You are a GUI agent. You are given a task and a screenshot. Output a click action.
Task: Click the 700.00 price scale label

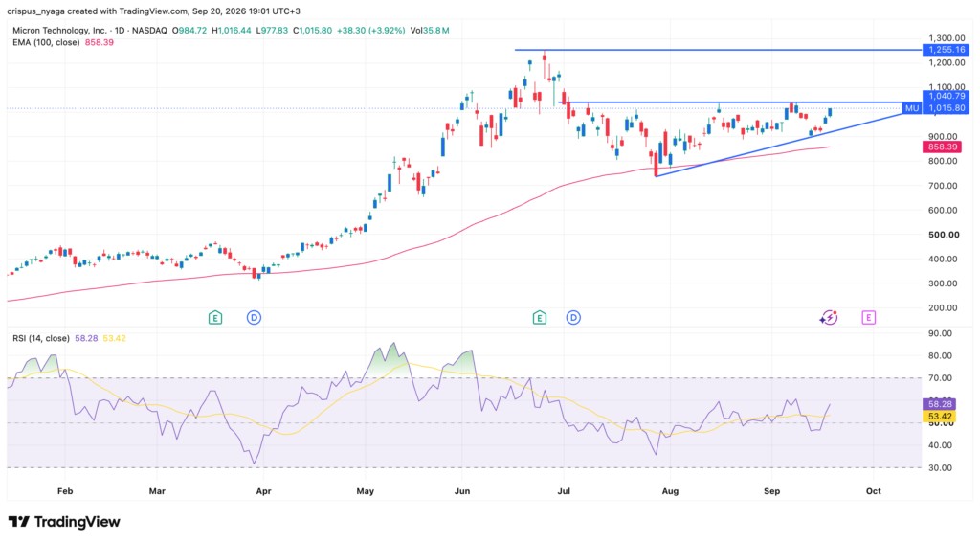tap(943, 186)
